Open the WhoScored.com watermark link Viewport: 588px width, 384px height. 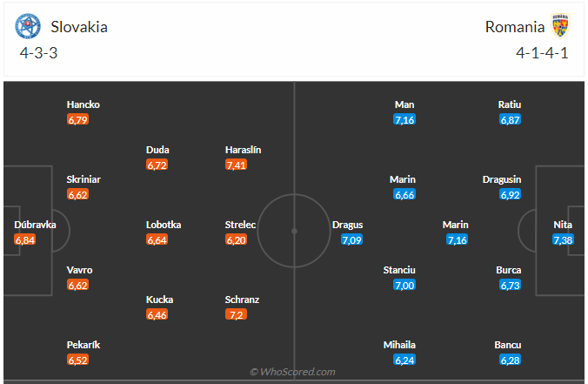(x=293, y=372)
